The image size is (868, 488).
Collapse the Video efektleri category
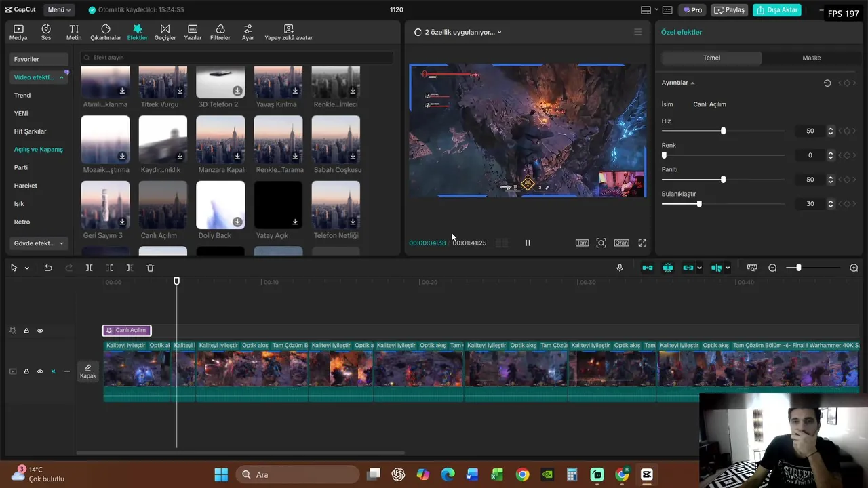pos(62,77)
